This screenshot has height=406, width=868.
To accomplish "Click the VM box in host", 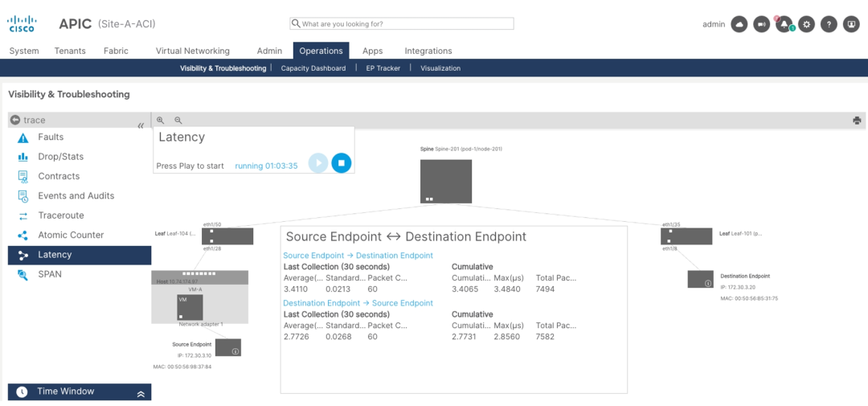I will pos(190,307).
